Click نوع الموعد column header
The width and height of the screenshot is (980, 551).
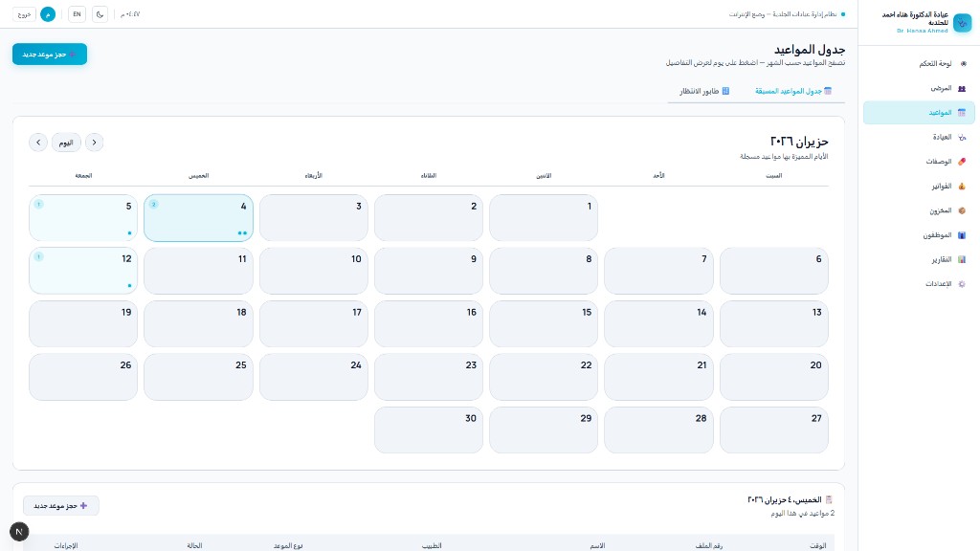[288, 545]
